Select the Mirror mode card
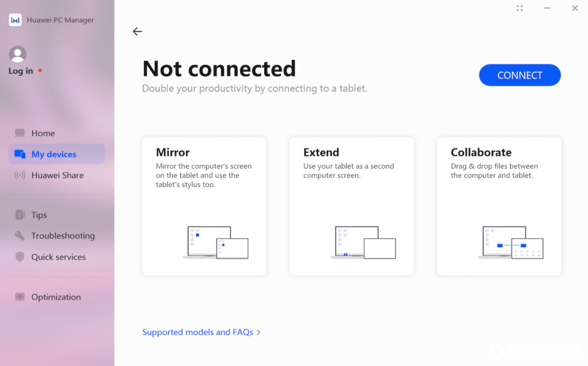 coord(204,206)
